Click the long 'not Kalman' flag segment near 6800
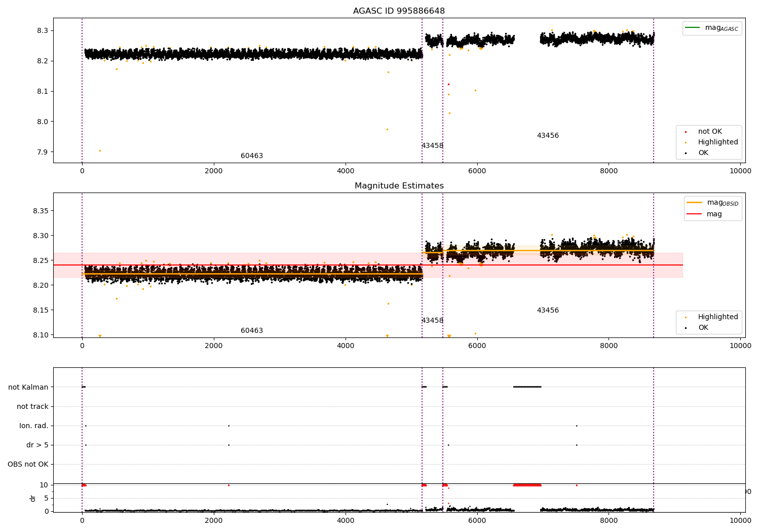 click(527, 387)
